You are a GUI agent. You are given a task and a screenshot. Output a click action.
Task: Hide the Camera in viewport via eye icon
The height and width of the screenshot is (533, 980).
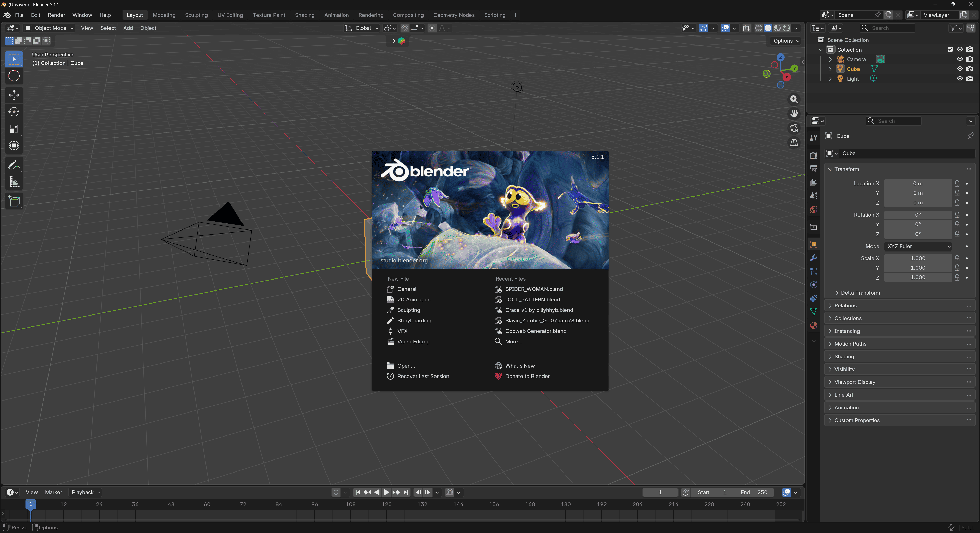(960, 59)
